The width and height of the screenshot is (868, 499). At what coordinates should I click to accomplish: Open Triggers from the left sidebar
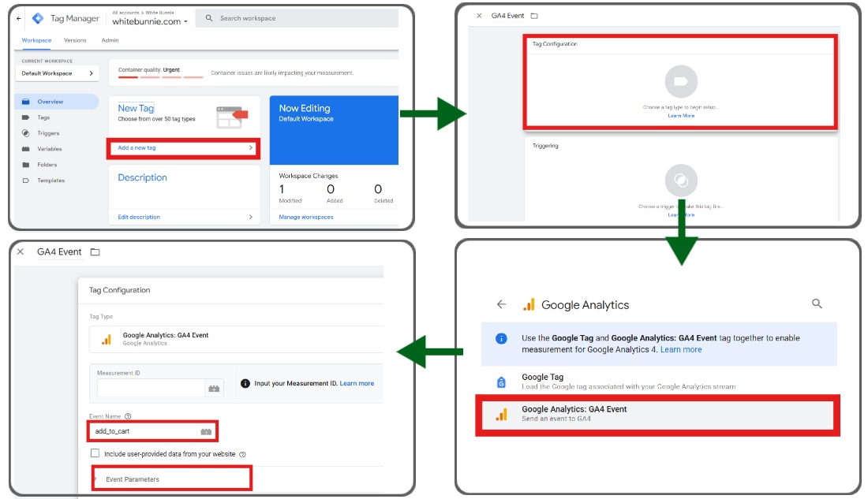25,132
